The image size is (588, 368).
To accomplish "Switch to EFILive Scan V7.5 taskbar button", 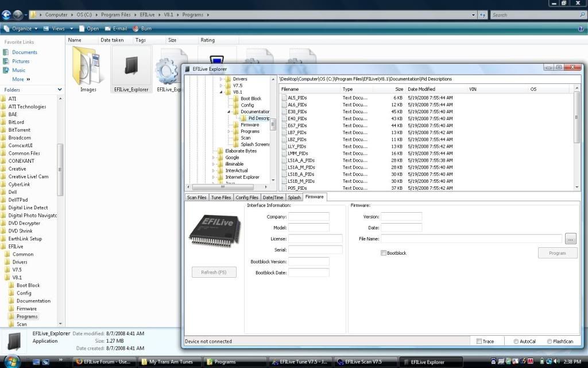I will [x=365, y=362].
